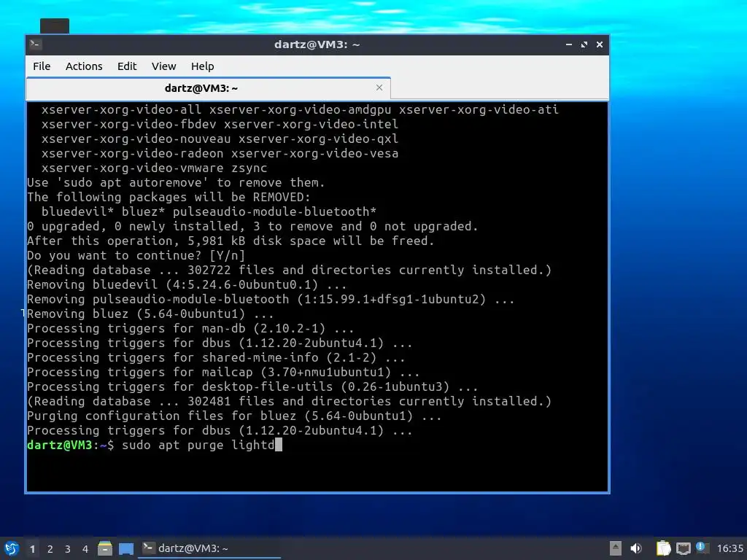Click the network connection tray icon

coord(683,548)
